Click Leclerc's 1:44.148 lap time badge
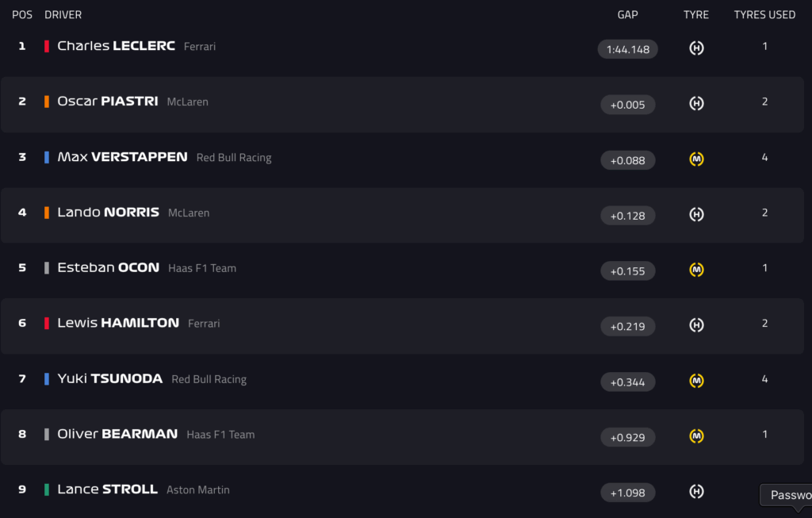 click(x=627, y=49)
